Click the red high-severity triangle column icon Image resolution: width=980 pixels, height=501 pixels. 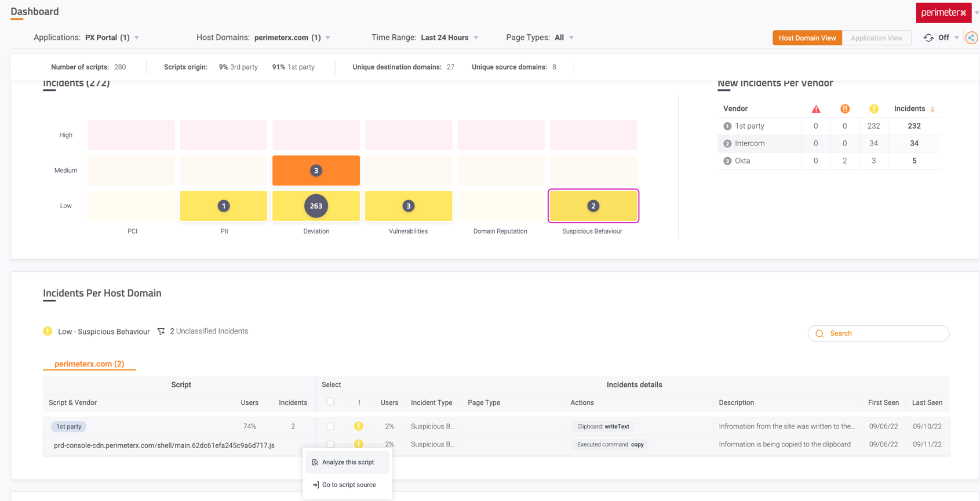816,109
